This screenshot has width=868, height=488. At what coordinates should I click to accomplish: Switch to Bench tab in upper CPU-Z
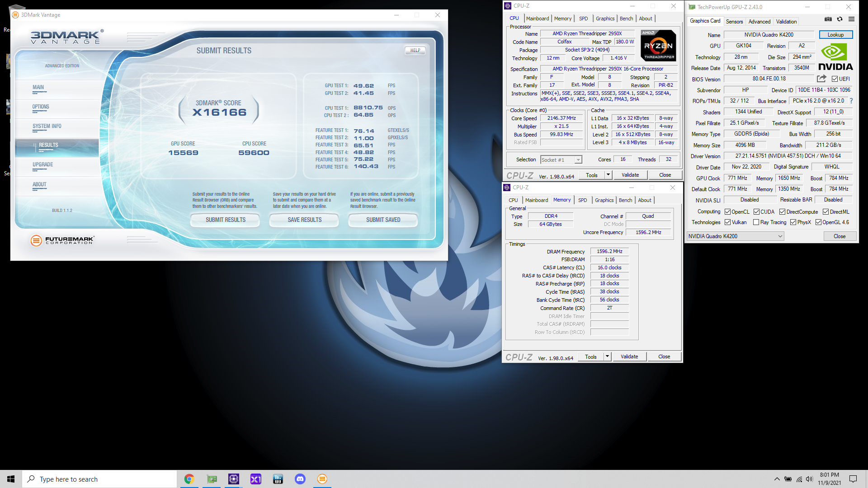tap(626, 19)
